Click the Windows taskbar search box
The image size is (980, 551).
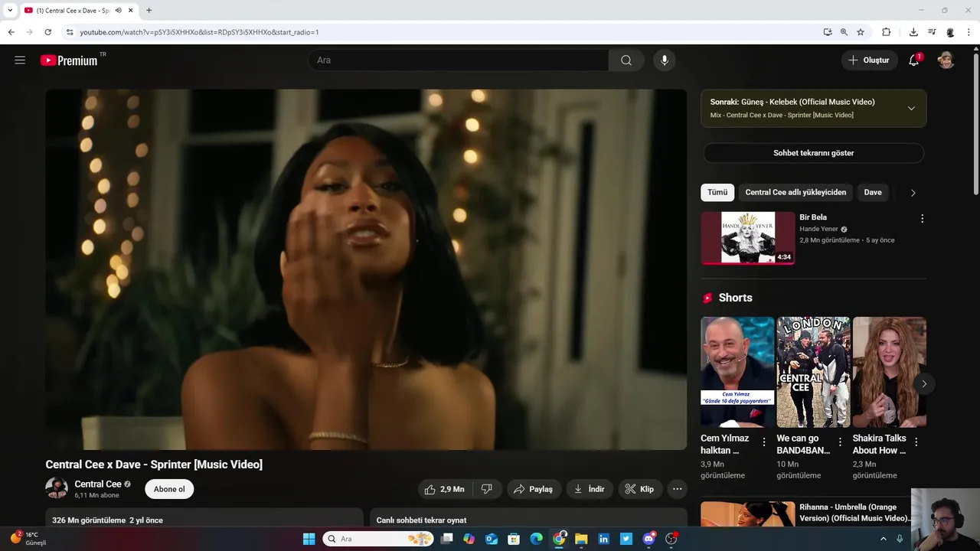coord(378,539)
